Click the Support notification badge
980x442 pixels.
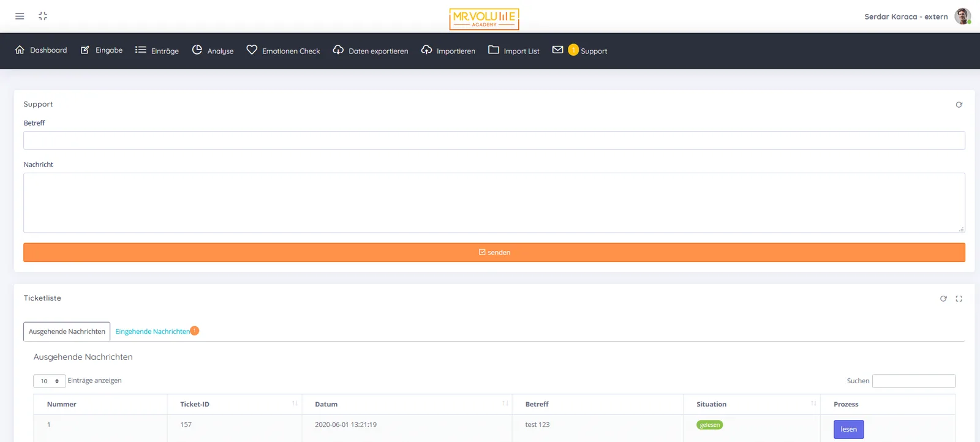tap(573, 50)
